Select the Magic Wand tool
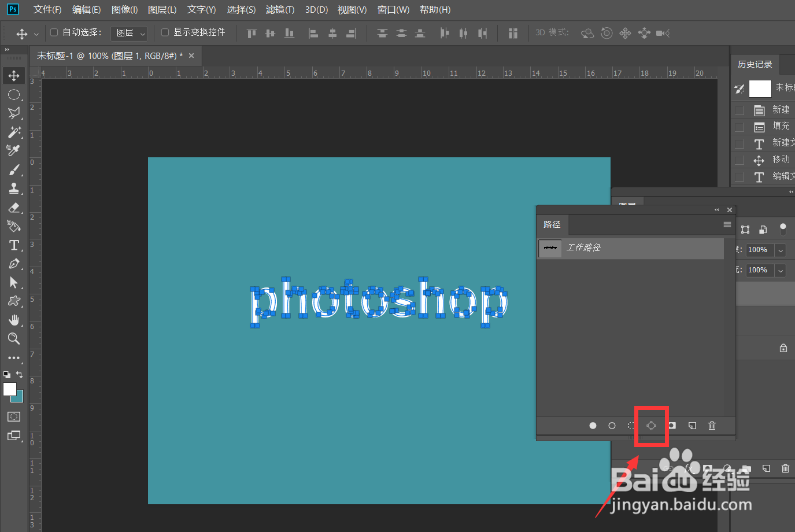 [x=14, y=132]
